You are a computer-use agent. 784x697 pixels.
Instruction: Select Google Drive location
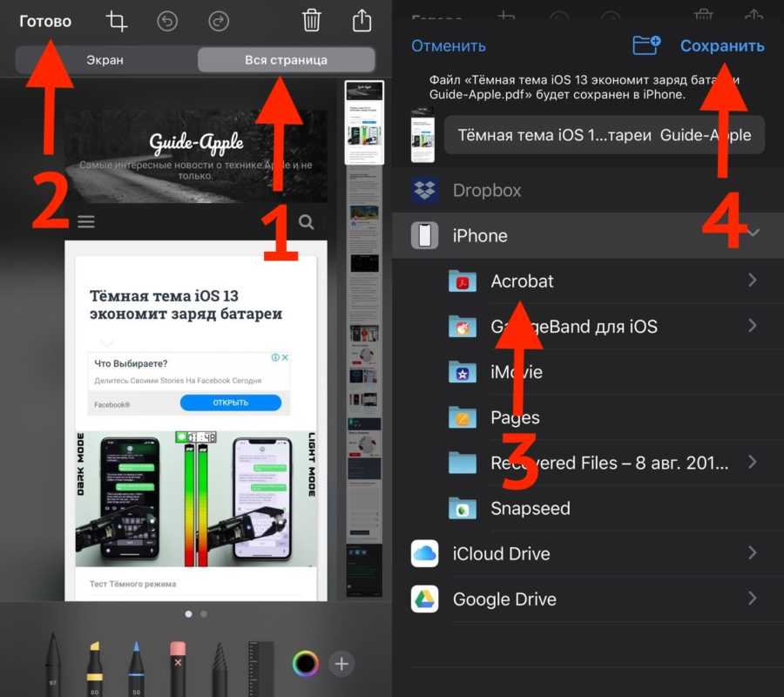[587, 599]
